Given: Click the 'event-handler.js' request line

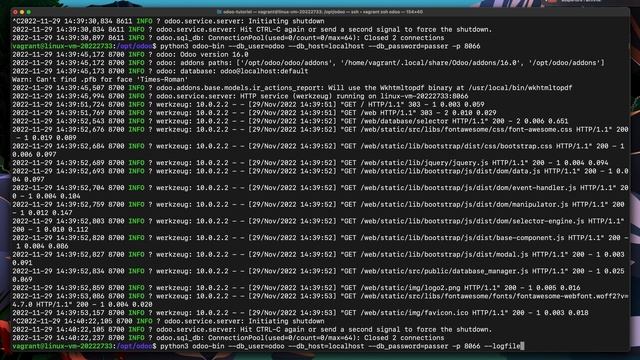Looking at the screenshot, I should pyautogui.click(x=320, y=192).
